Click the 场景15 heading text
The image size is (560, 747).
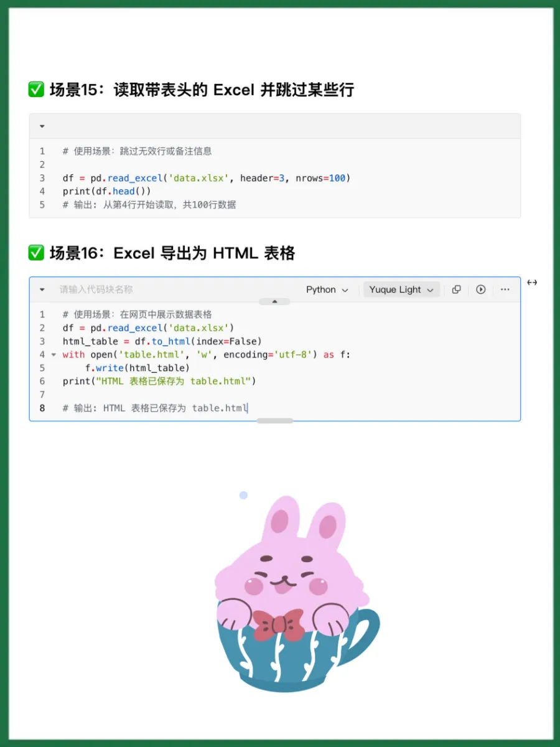202,90
